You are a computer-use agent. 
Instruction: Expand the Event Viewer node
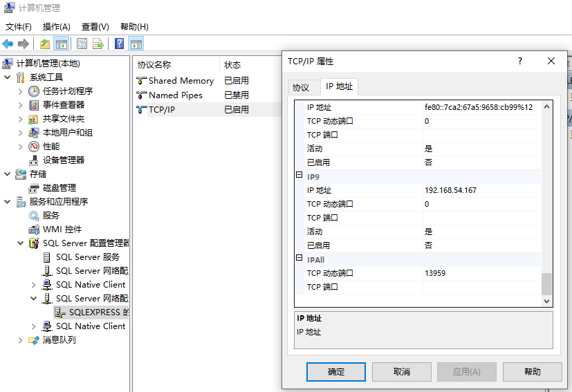click(21, 105)
